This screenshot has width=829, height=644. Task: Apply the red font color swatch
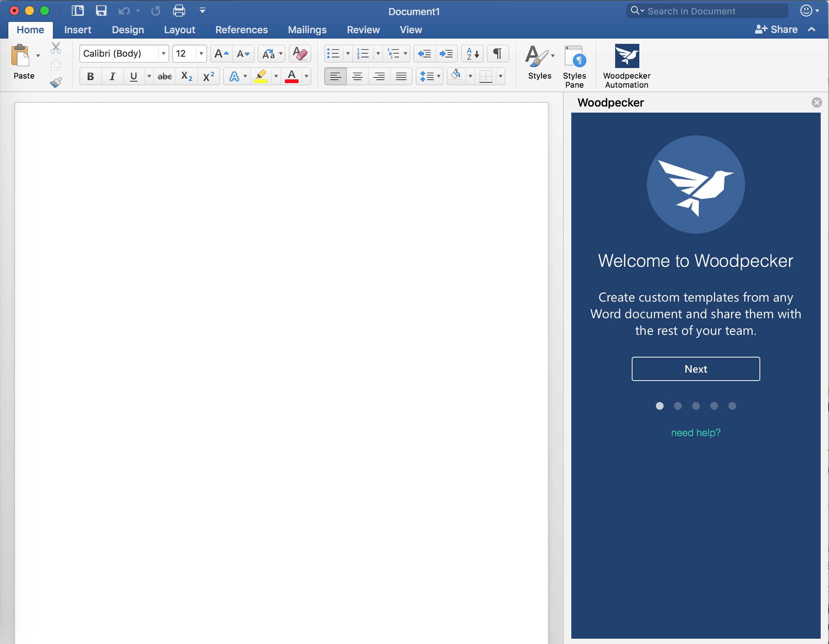pos(292,76)
